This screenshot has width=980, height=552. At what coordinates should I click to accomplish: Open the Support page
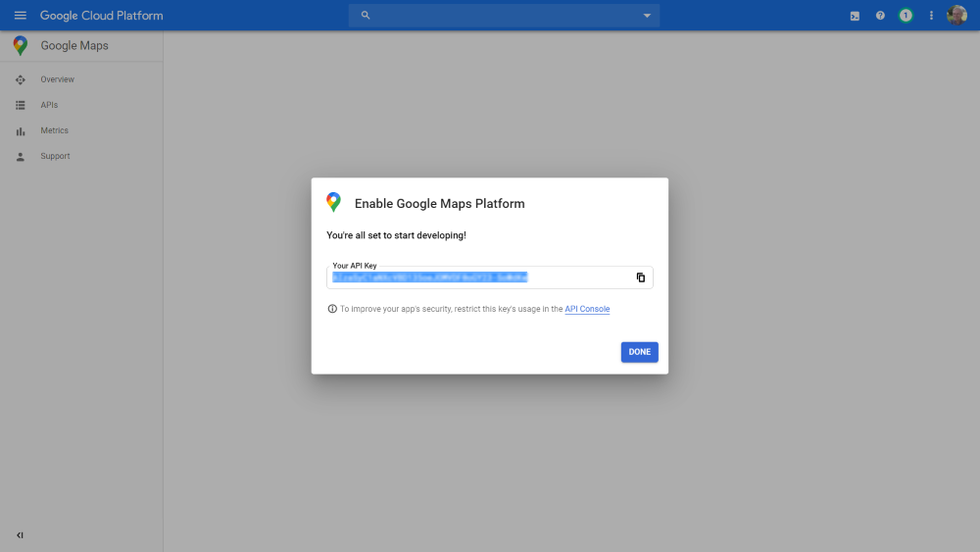55,156
